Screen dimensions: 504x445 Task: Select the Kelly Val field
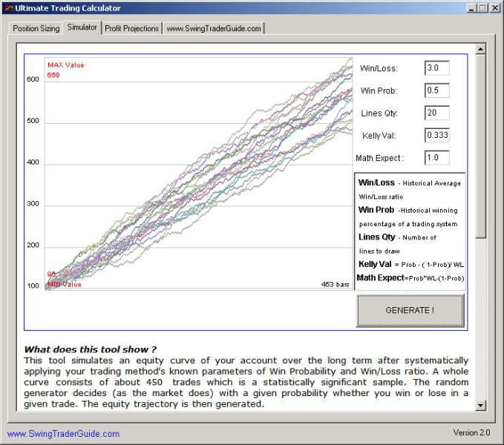(437, 135)
